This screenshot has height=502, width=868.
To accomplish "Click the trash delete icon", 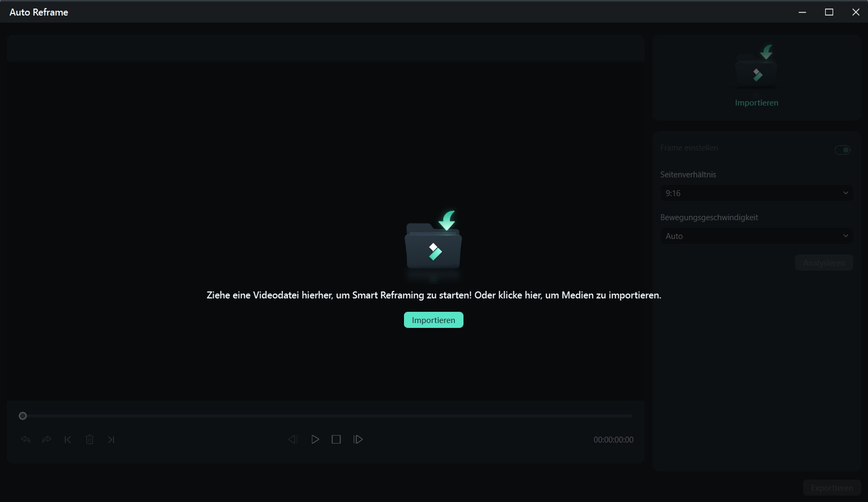I will point(89,439).
